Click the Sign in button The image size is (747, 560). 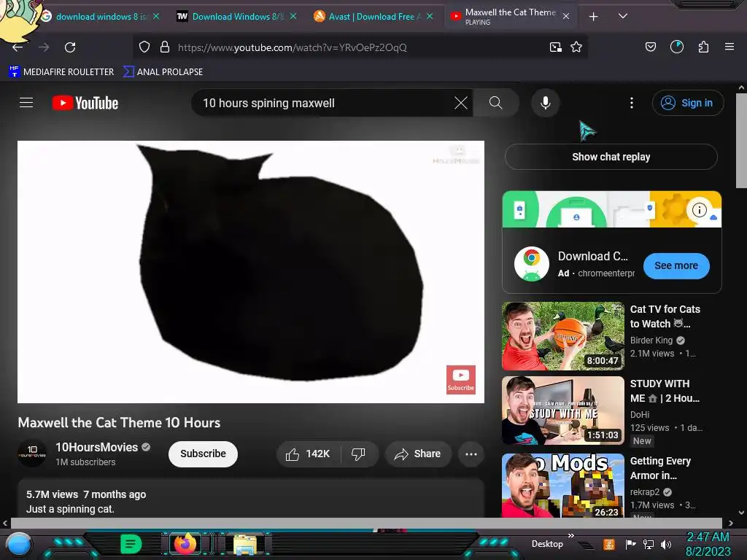687,103
